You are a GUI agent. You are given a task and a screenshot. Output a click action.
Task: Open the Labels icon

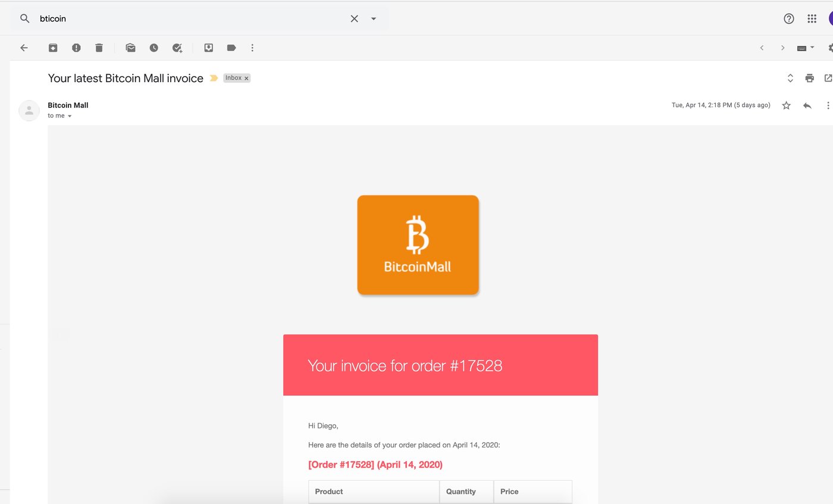coord(231,48)
